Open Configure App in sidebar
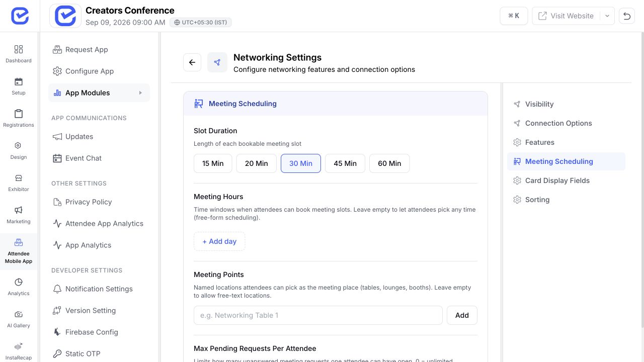644x362 pixels. click(x=99, y=71)
